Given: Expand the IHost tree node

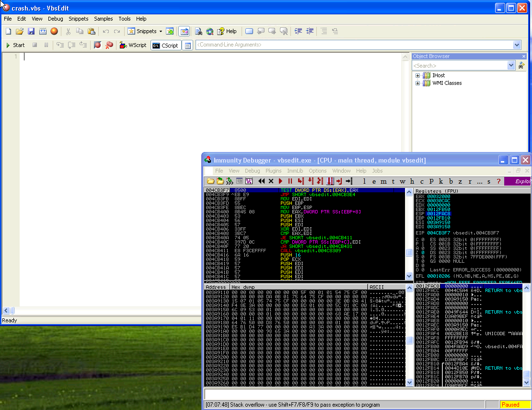Looking at the screenshot, I should tap(417, 76).
